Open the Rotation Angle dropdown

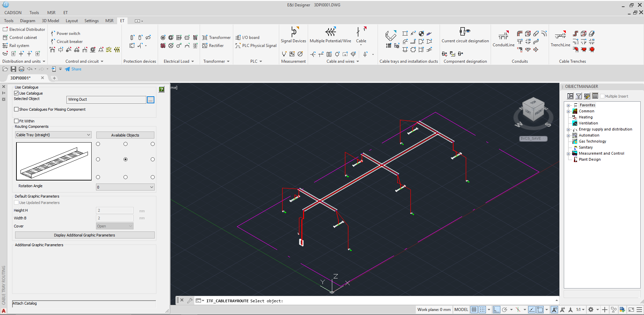coord(125,187)
